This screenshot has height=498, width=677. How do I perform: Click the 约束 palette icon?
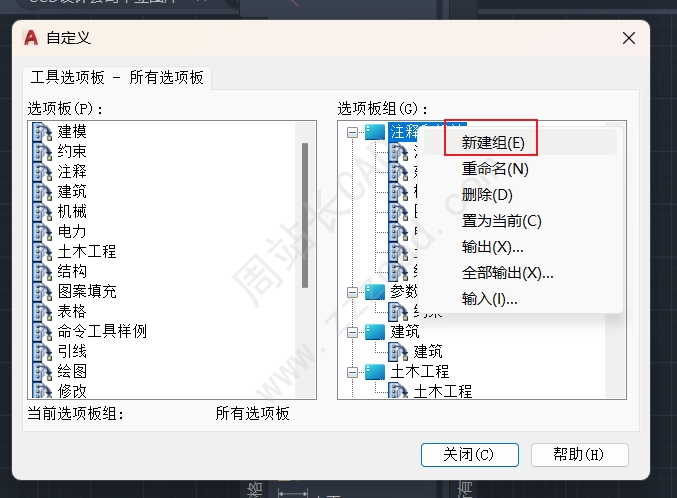(42, 151)
